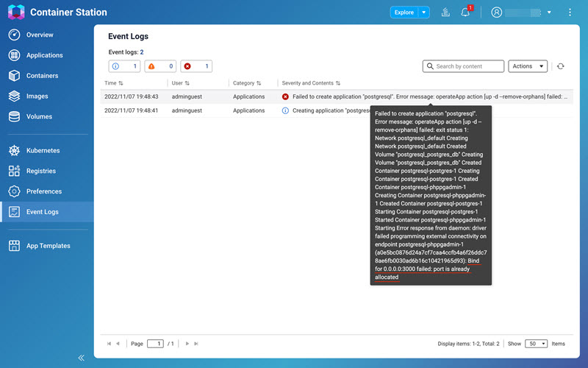The width and height of the screenshot is (588, 368).
Task: Sort logs by Category column
Action: point(247,83)
